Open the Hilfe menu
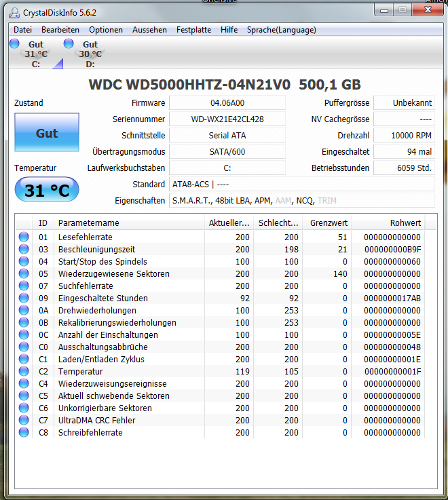This screenshot has height=500, width=448. click(x=229, y=30)
